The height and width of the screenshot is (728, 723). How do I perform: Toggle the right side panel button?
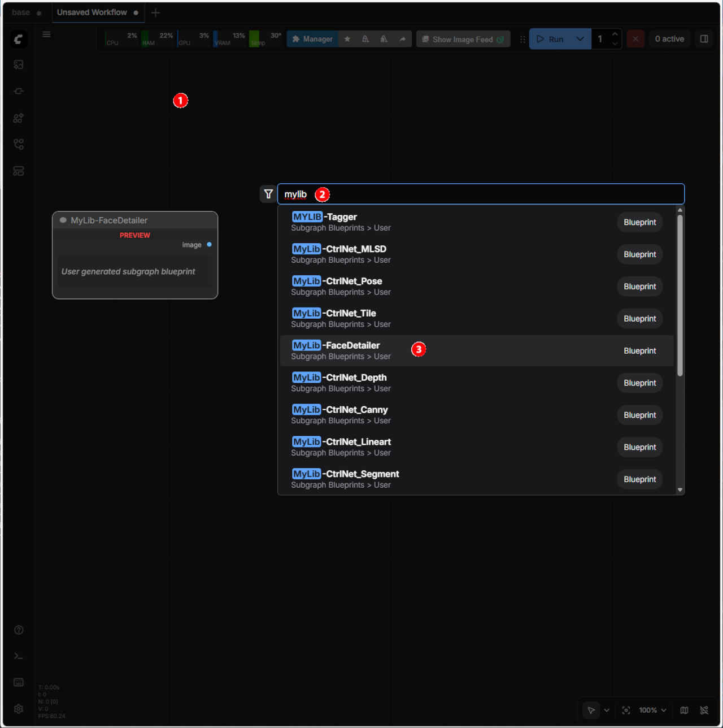point(704,39)
